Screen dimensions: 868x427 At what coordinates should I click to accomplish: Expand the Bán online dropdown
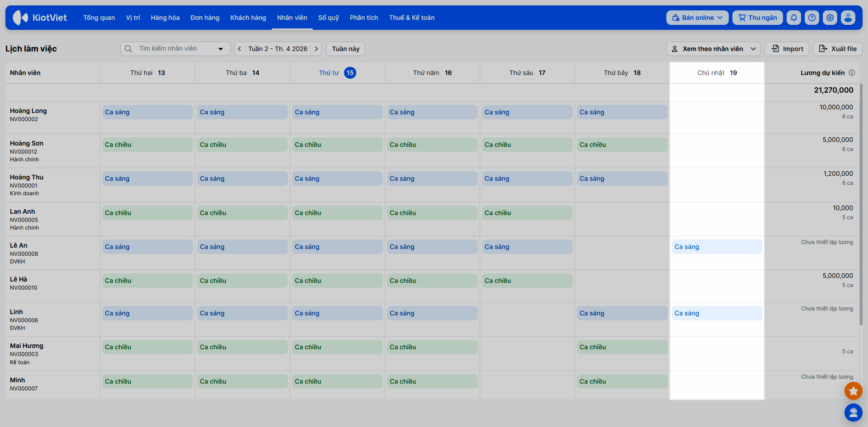click(697, 18)
